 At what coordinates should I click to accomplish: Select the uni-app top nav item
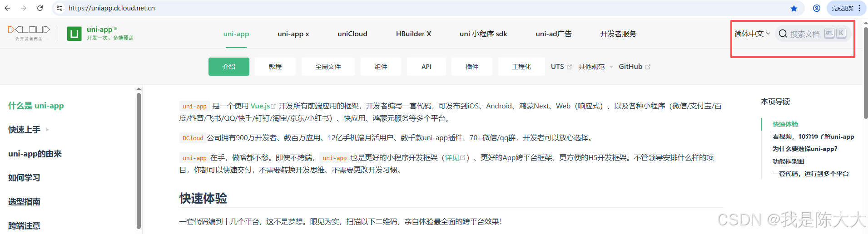pos(236,34)
